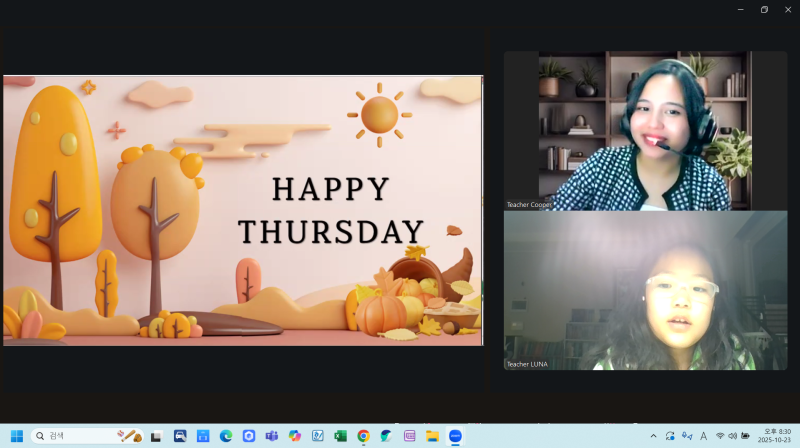Open Copilot from the taskbar
800x448 pixels.
pyautogui.click(x=295, y=436)
